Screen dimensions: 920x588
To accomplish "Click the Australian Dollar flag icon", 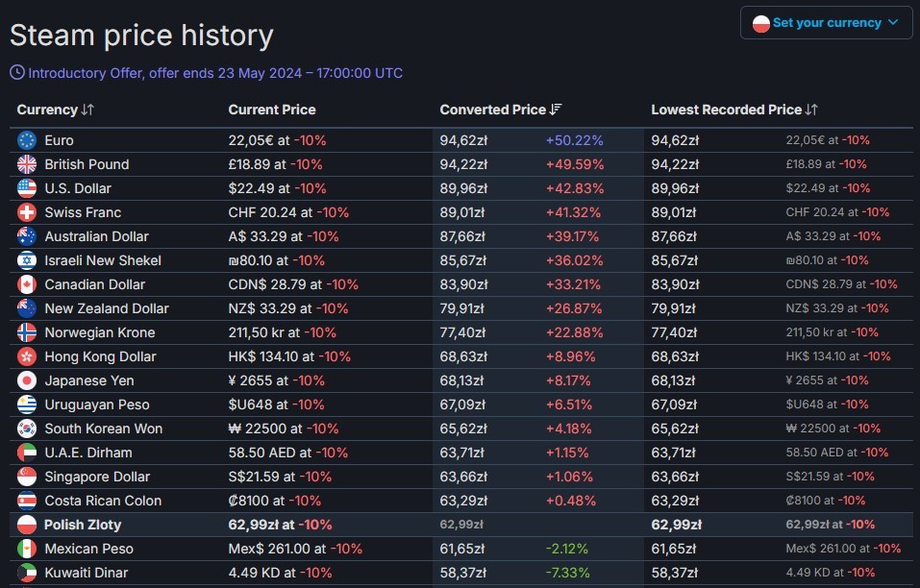I will tap(26, 236).
